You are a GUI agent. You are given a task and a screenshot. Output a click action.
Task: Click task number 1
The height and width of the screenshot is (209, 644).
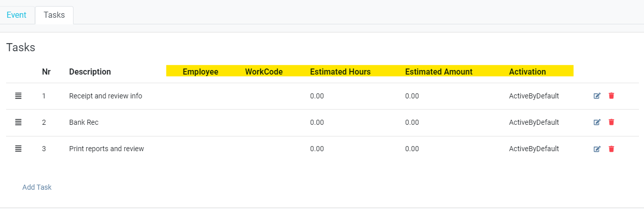point(44,96)
